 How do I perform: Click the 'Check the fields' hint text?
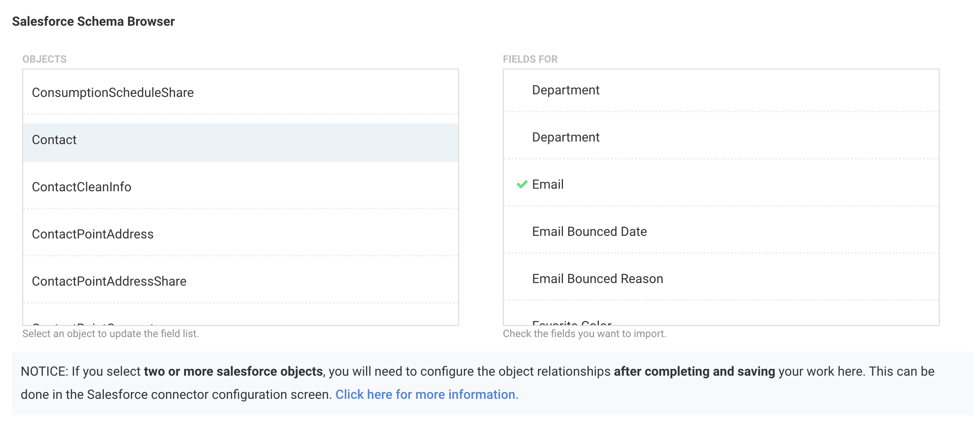(x=584, y=334)
